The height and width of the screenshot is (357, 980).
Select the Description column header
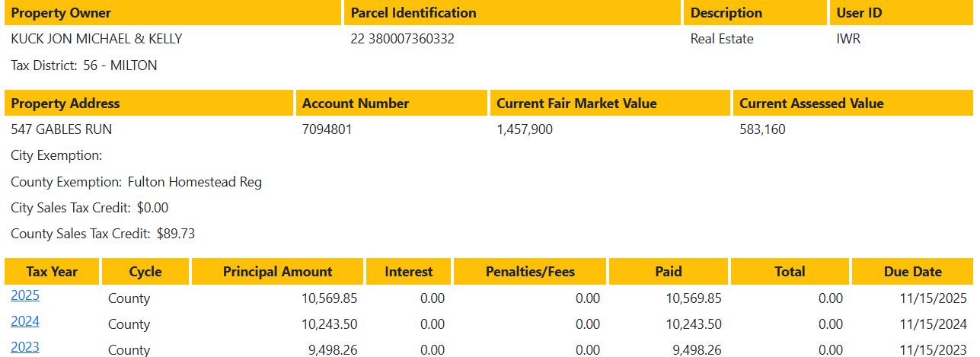point(726,13)
